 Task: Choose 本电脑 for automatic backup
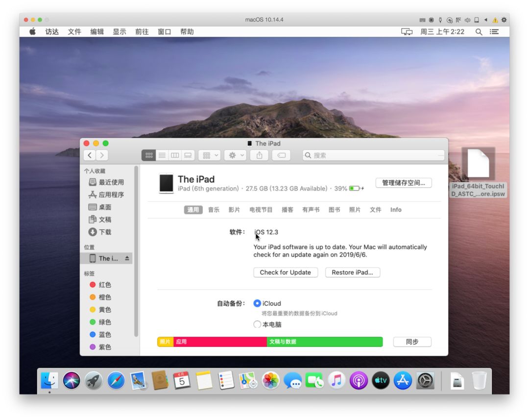257,324
